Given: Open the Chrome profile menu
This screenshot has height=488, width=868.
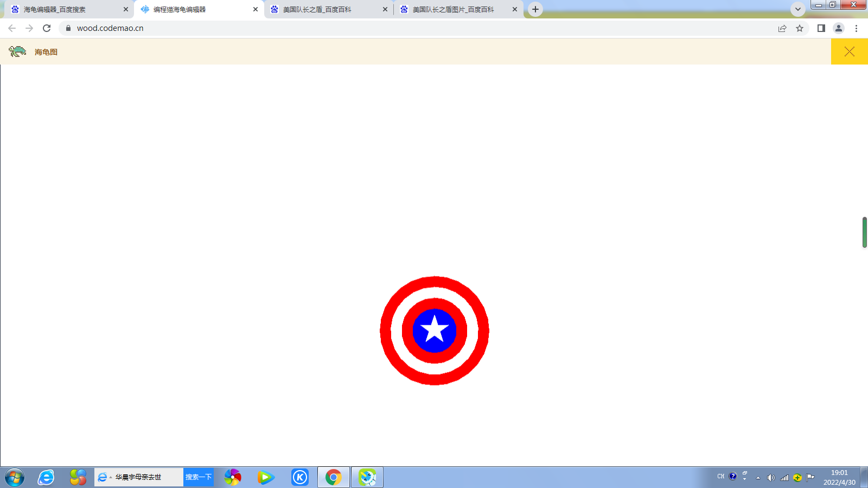Looking at the screenshot, I should pos(839,28).
